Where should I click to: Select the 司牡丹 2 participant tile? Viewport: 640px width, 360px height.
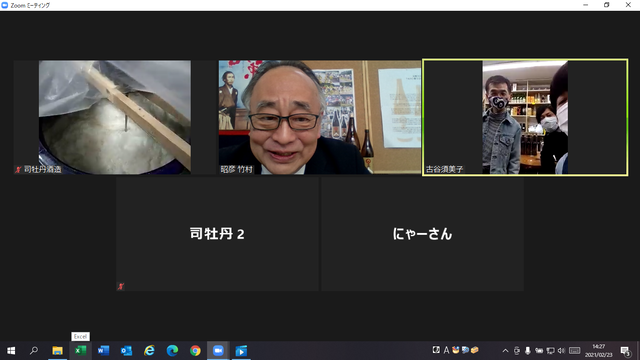pyautogui.click(x=217, y=234)
